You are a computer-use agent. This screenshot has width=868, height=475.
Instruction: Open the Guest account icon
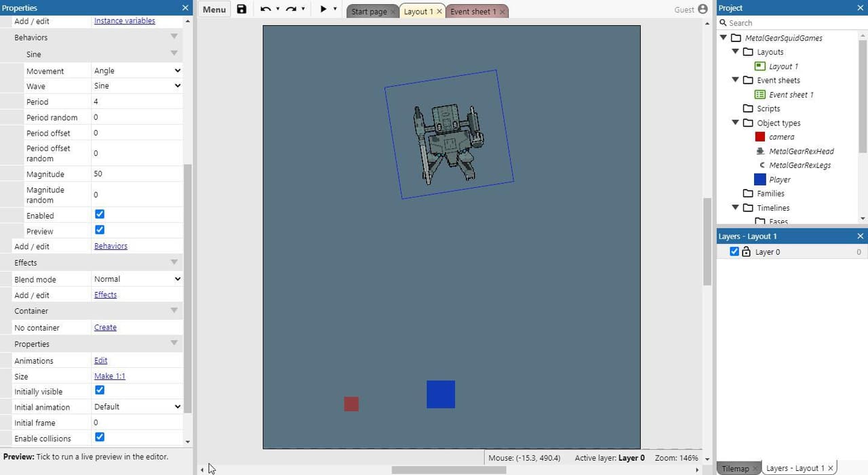[x=703, y=9]
